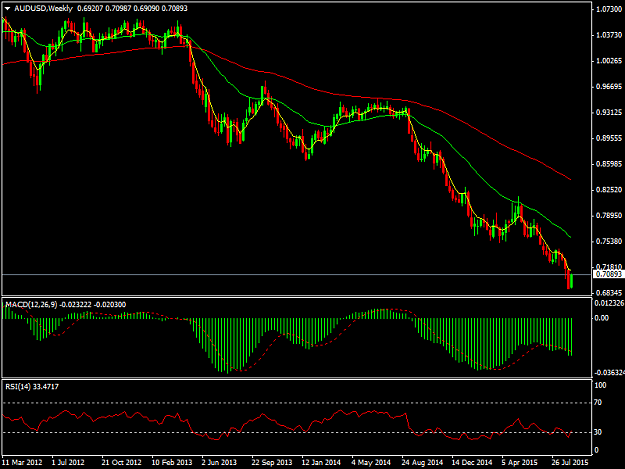Click the MACD value -0.023222 in header
The width and height of the screenshot is (625, 469).
[75, 305]
